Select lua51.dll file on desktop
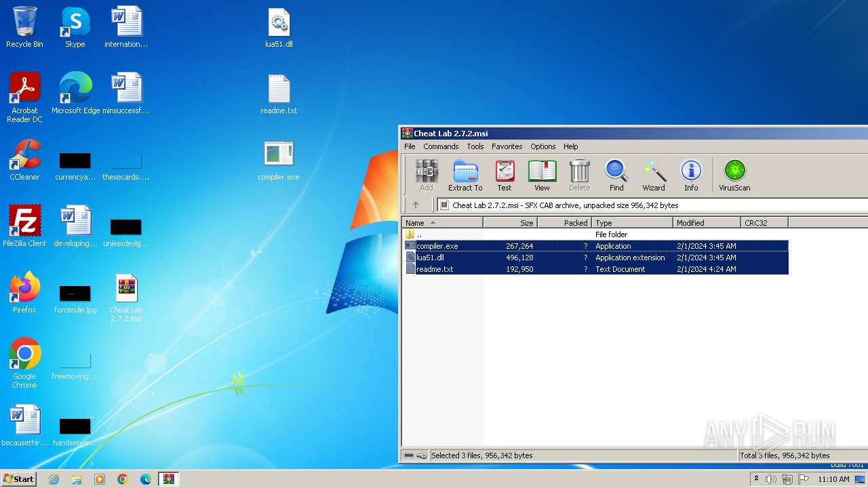Viewport: 868px width, 488px height. point(279,28)
